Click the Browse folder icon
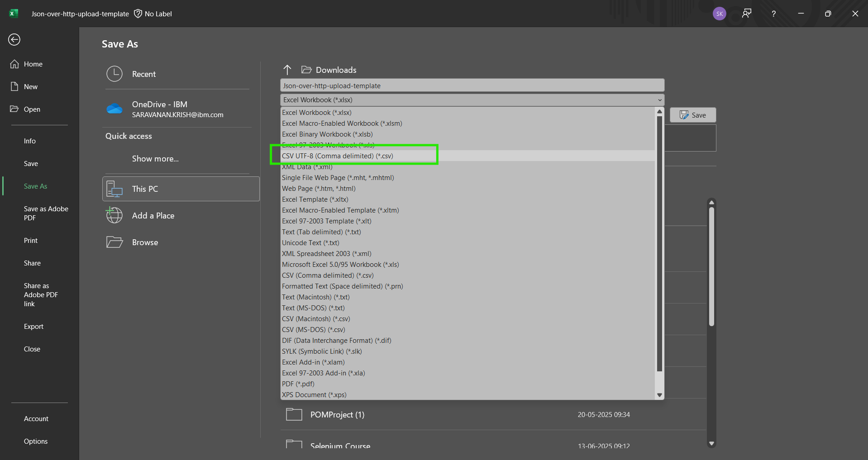This screenshot has width=868, height=460. 114,242
